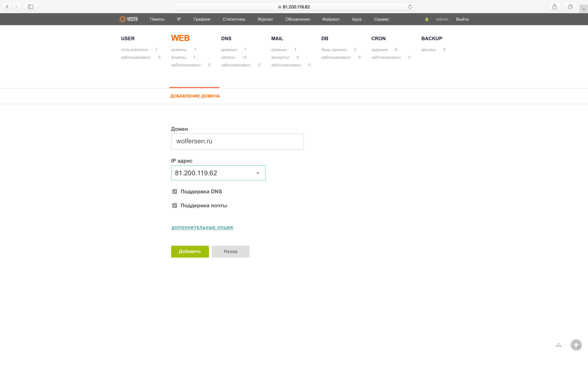Reload the page with refresh icon
The height and width of the screenshot is (367, 588).
pos(410,7)
